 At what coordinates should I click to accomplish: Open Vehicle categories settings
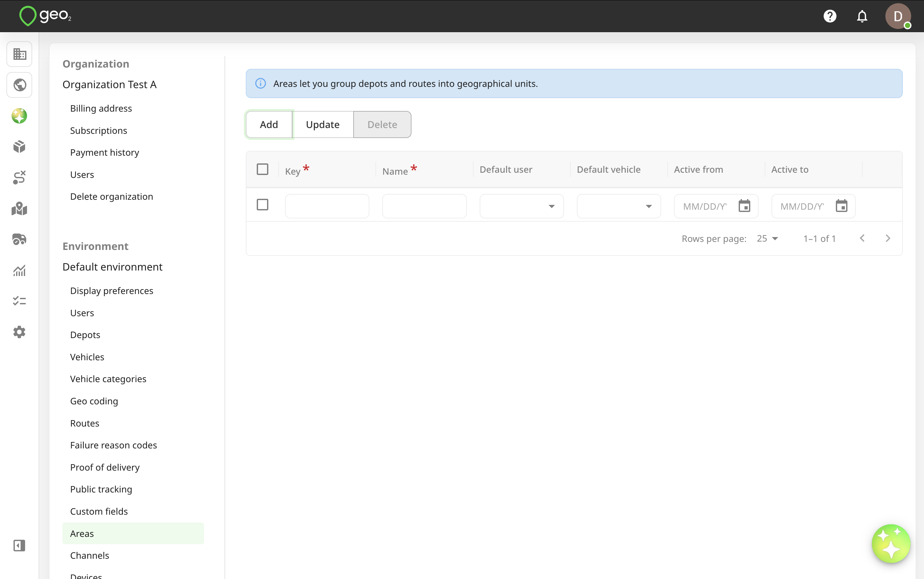(x=108, y=379)
